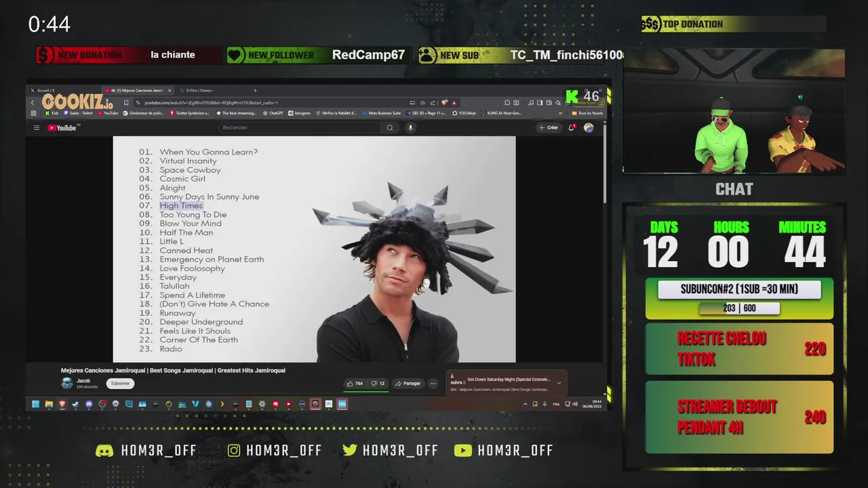Click the Partager share button
This screenshot has width=868, height=488.
coord(408,384)
